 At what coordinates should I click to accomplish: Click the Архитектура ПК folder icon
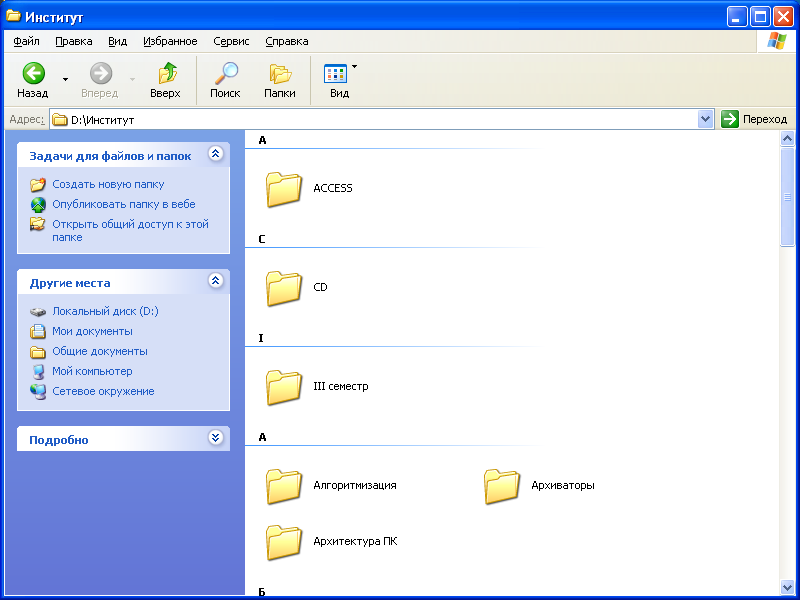tap(284, 542)
